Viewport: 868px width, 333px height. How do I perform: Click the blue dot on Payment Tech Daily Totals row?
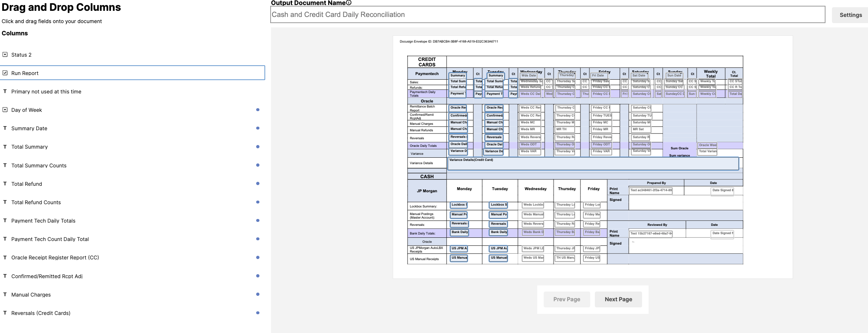[x=258, y=220]
